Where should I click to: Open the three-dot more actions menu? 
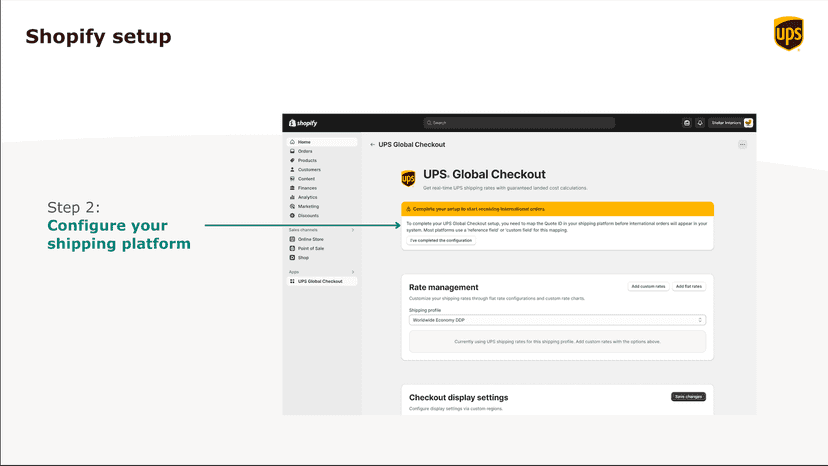(x=742, y=144)
